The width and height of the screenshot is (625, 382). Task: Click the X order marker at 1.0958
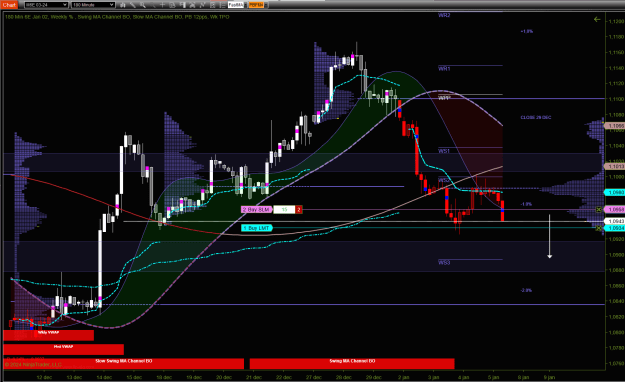tap(598, 209)
